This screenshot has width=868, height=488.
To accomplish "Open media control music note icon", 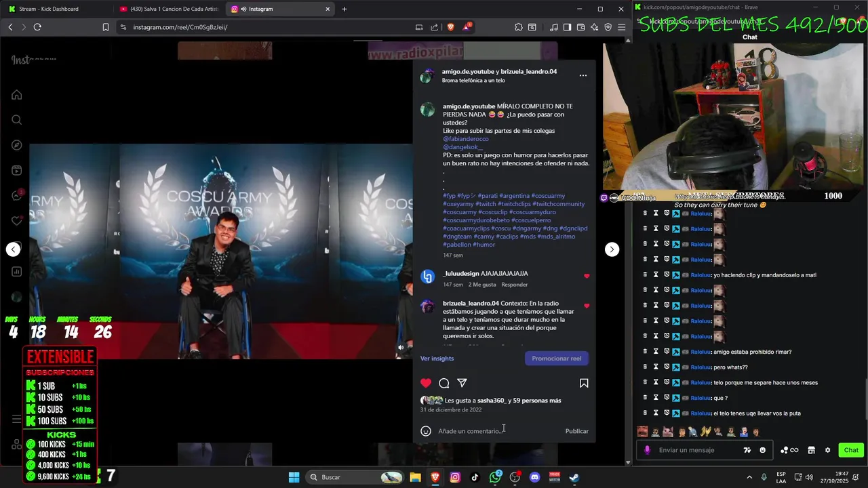I will [554, 27].
